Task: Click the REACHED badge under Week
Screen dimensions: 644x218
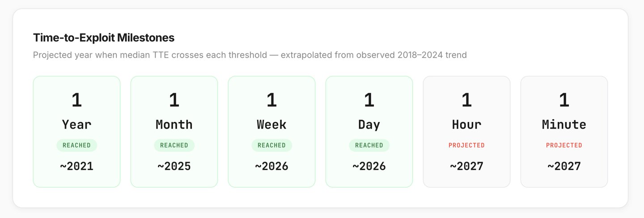Action: [x=271, y=145]
